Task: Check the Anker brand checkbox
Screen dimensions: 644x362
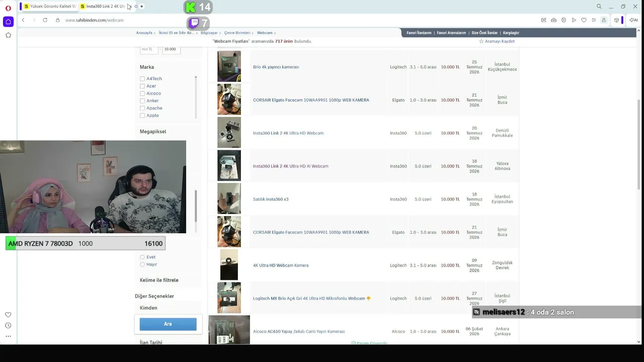Action: pyautogui.click(x=142, y=101)
